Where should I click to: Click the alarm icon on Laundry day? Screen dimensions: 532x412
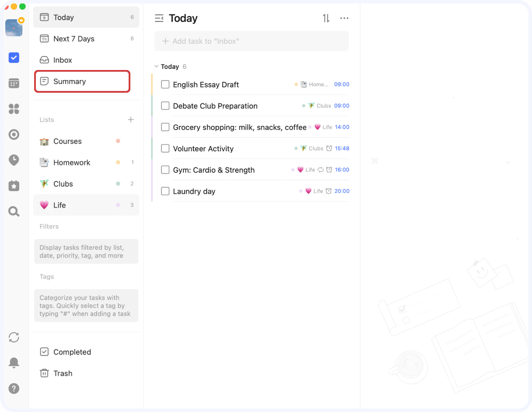(329, 191)
